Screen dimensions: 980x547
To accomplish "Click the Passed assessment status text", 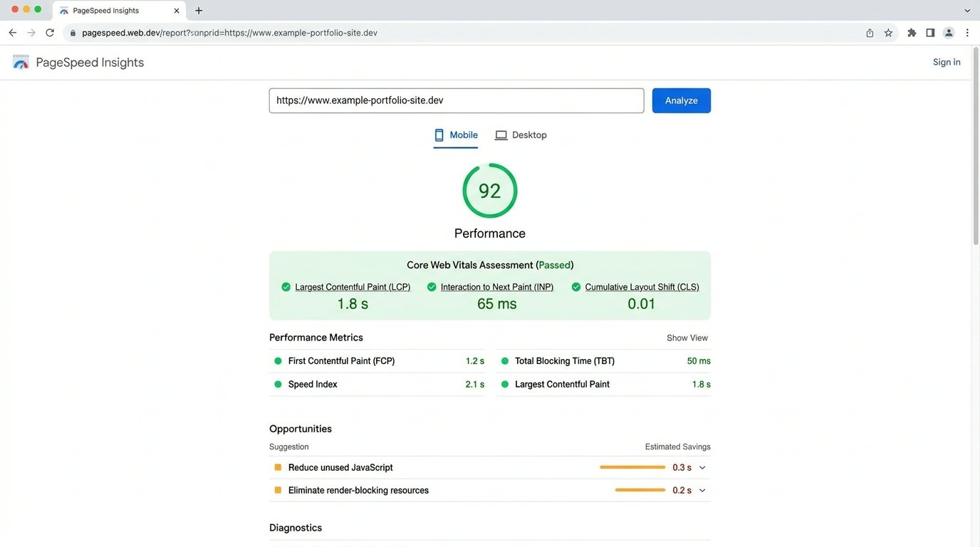I will click(x=555, y=265).
